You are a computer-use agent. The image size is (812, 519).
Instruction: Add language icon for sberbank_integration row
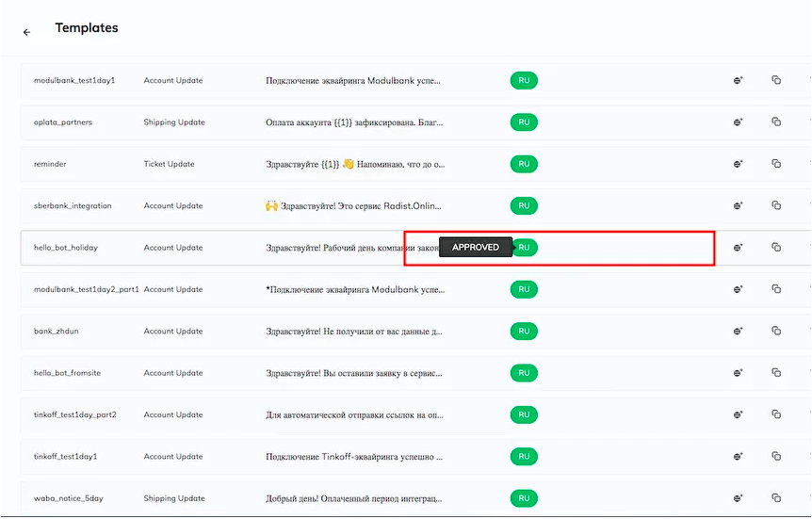[738, 205]
